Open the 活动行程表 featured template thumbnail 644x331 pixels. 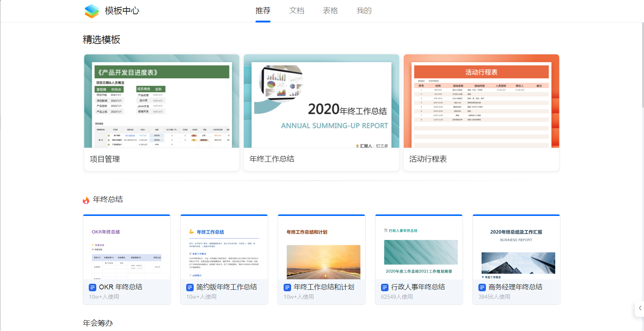481,101
